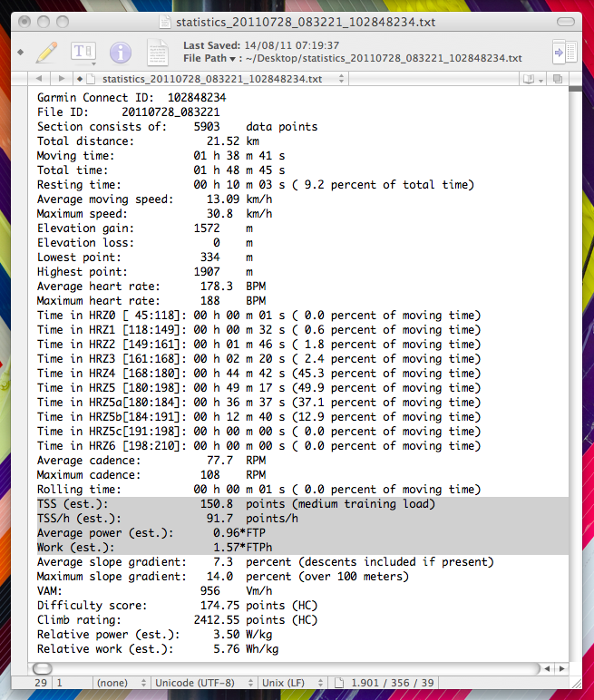Click the character count 1.901 / 356 / 39
594x700 pixels.
pyautogui.click(x=392, y=683)
